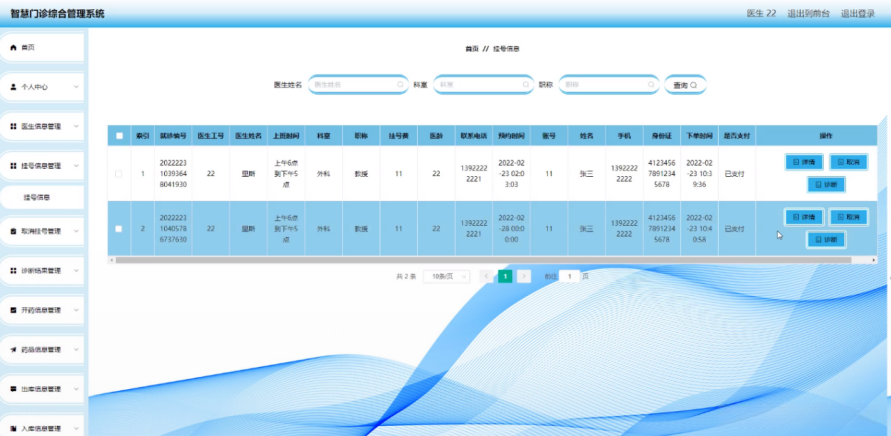Click 诊断 for the row with index 2
Image resolution: width=891 pixels, height=436 pixels.
click(x=826, y=239)
